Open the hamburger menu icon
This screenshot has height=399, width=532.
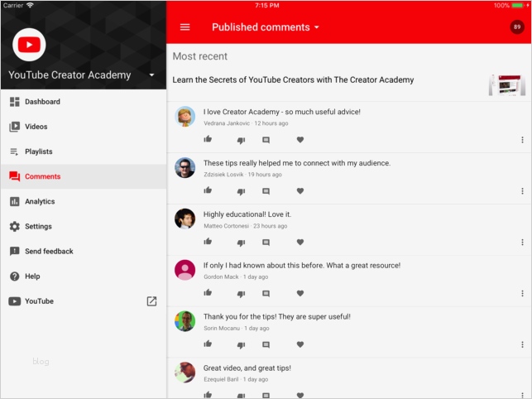point(185,27)
